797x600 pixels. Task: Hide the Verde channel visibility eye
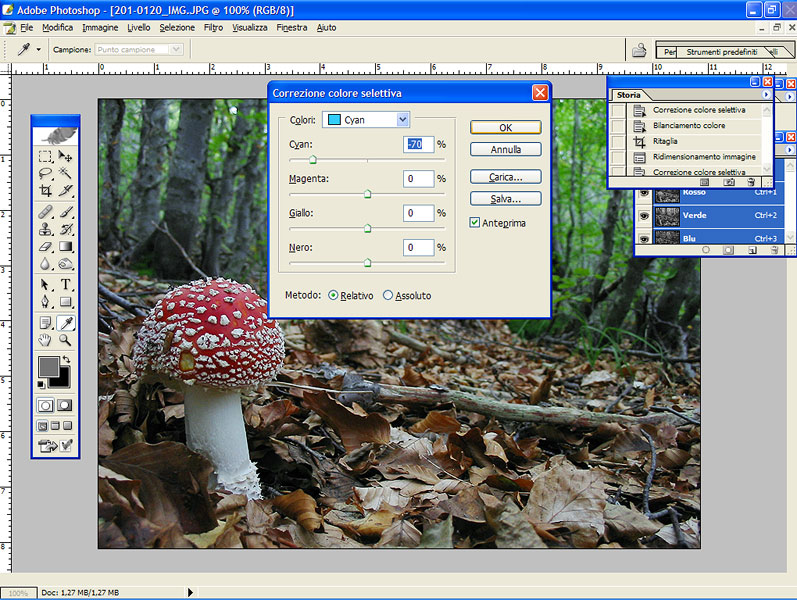point(643,215)
